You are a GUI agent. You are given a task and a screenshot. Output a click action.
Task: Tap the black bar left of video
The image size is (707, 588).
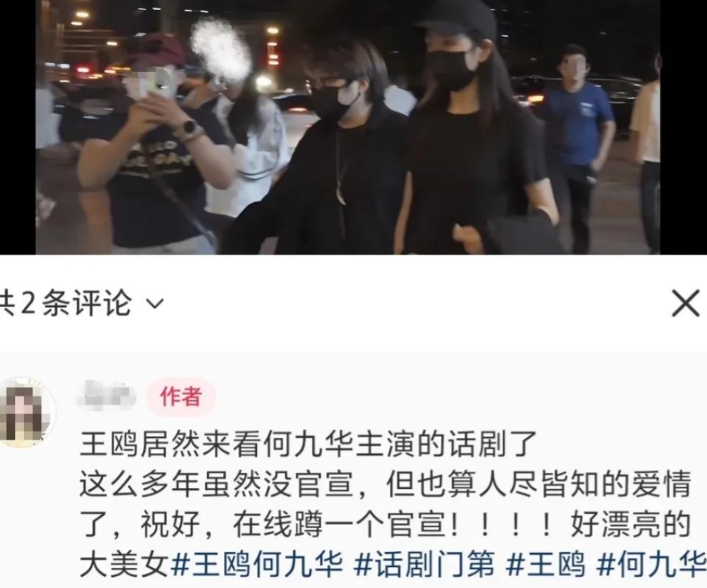click(x=17, y=127)
